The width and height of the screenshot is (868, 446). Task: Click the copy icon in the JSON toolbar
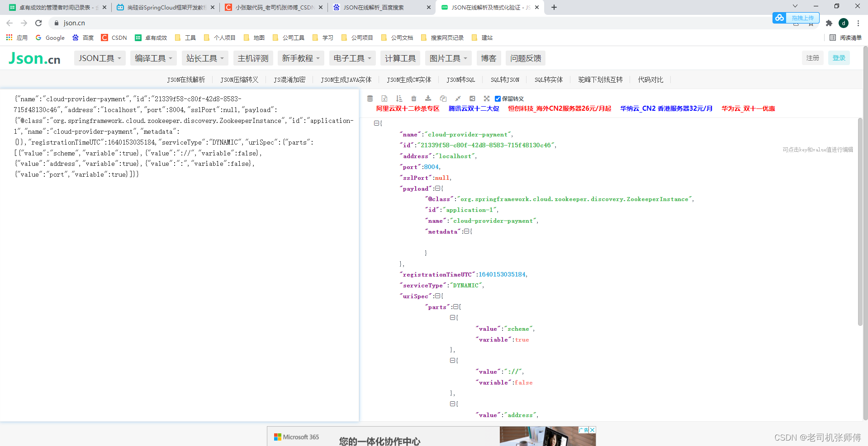click(x=443, y=99)
